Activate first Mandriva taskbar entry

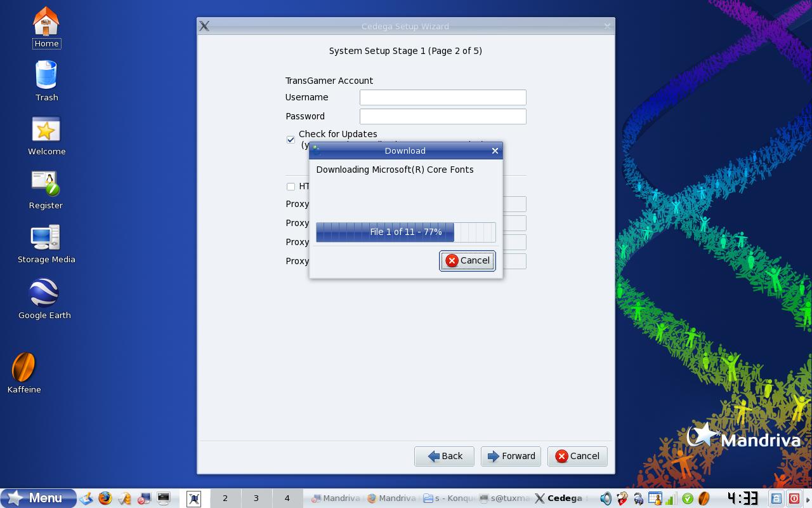click(336, 498)
